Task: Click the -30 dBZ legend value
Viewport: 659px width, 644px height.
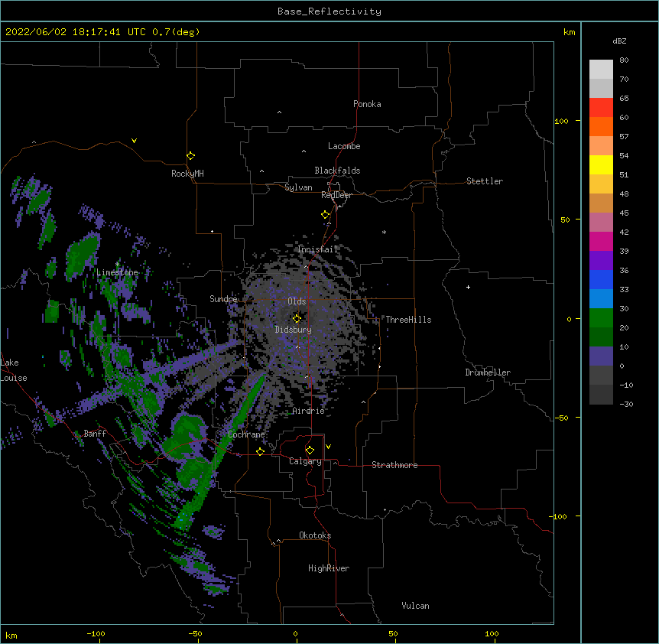Action: [626, 404]
